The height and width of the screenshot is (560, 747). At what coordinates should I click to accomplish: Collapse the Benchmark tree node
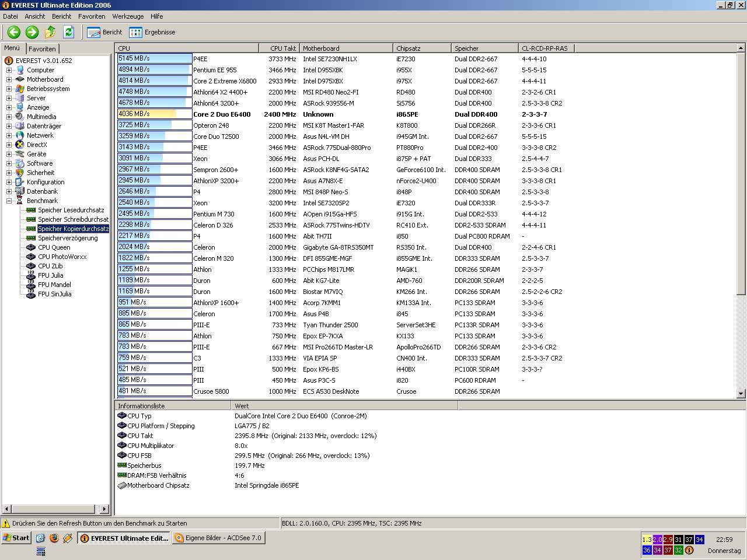pos(9,201)
